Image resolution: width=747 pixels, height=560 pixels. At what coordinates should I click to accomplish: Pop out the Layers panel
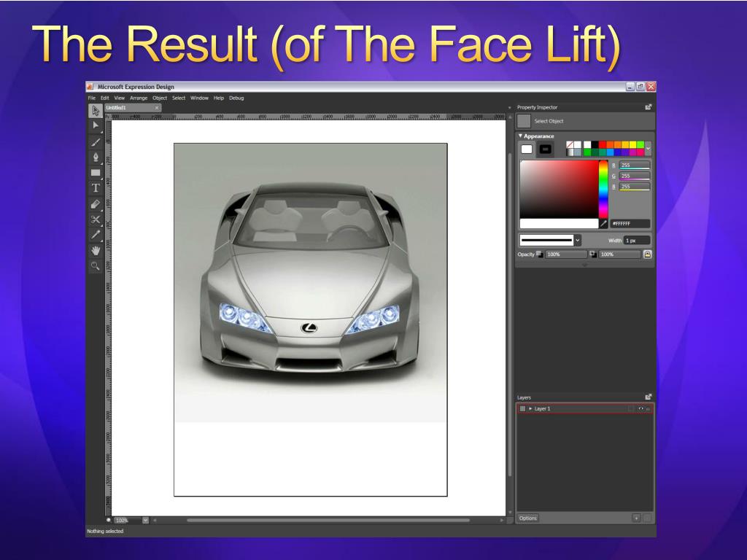point(649,397)
